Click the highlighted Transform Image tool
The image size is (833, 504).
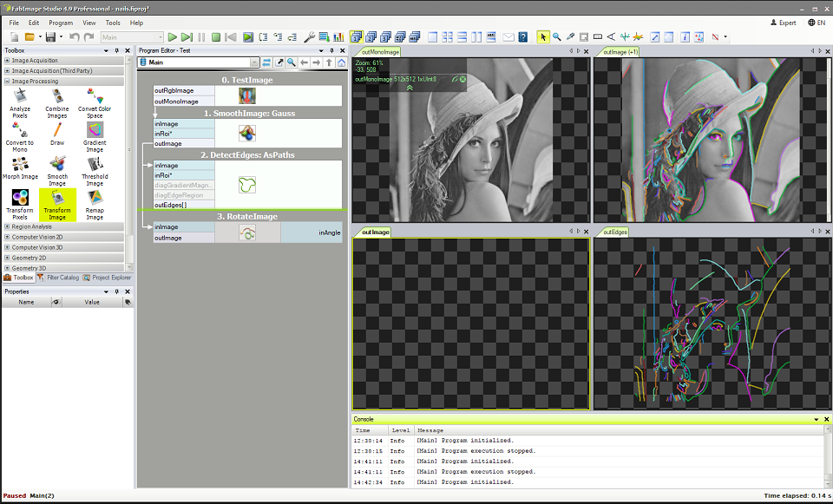click(x=57, y=205)
